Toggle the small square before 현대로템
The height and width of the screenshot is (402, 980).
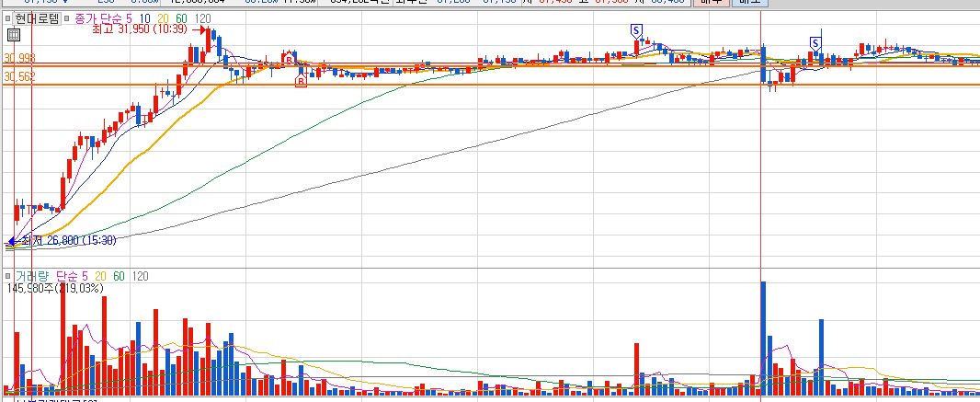[7, 18]
